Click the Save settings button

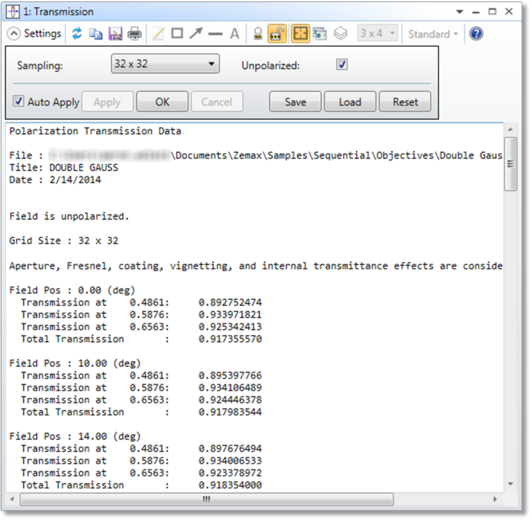(295, 102)
